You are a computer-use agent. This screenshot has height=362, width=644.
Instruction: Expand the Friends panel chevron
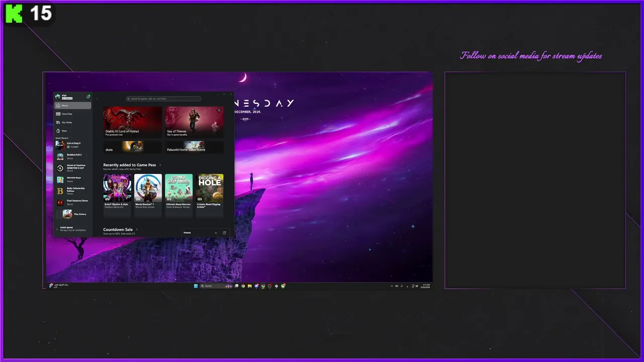click(216, 233)
